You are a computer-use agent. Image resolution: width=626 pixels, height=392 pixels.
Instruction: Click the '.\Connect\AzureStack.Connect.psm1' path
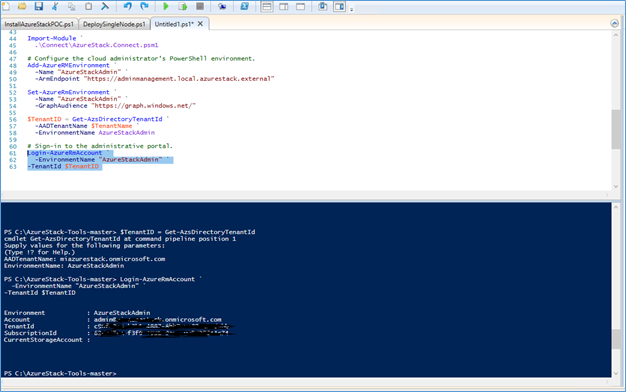[x=96, y=45]
